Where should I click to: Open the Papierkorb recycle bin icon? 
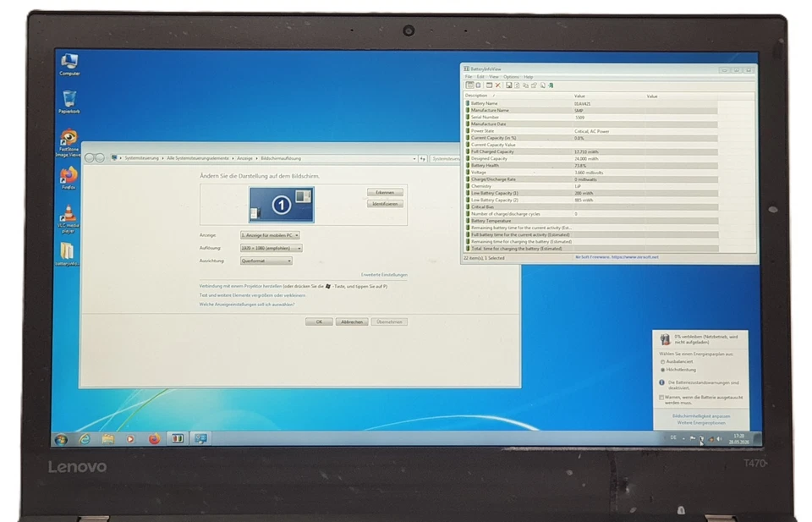[x=69, y=102]
